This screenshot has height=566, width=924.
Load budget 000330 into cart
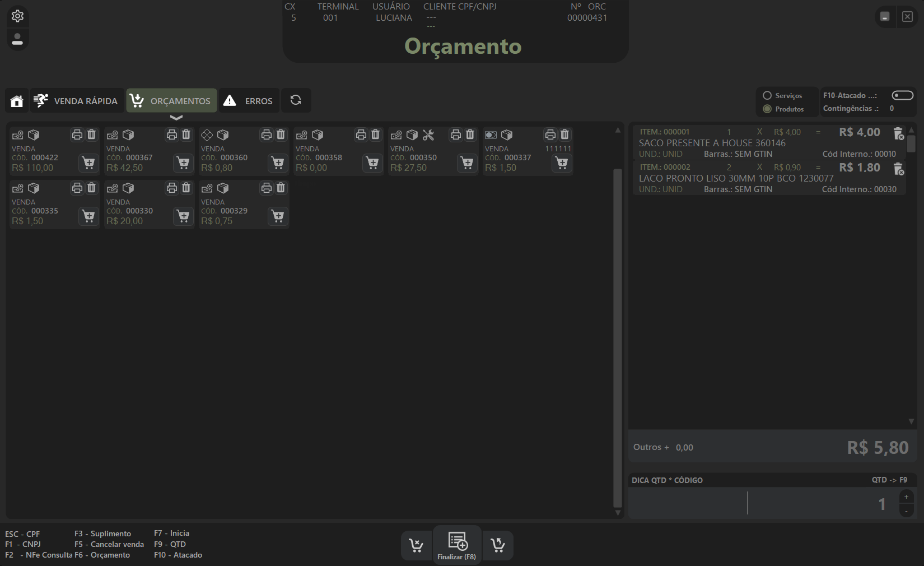(183, 216)
